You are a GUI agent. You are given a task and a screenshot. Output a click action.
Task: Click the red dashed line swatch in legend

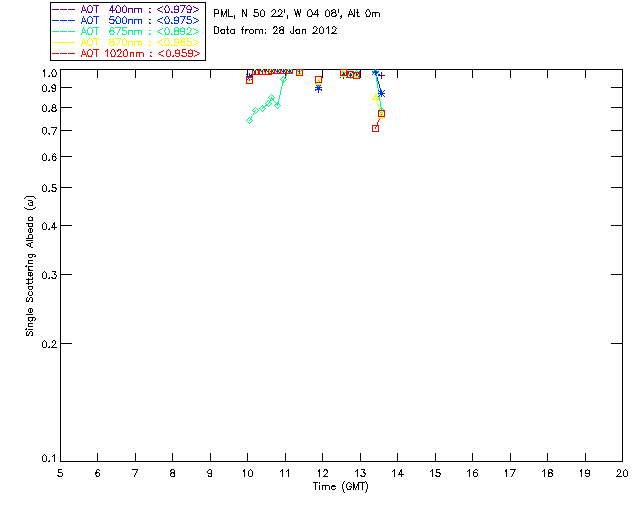coord(64,53)
